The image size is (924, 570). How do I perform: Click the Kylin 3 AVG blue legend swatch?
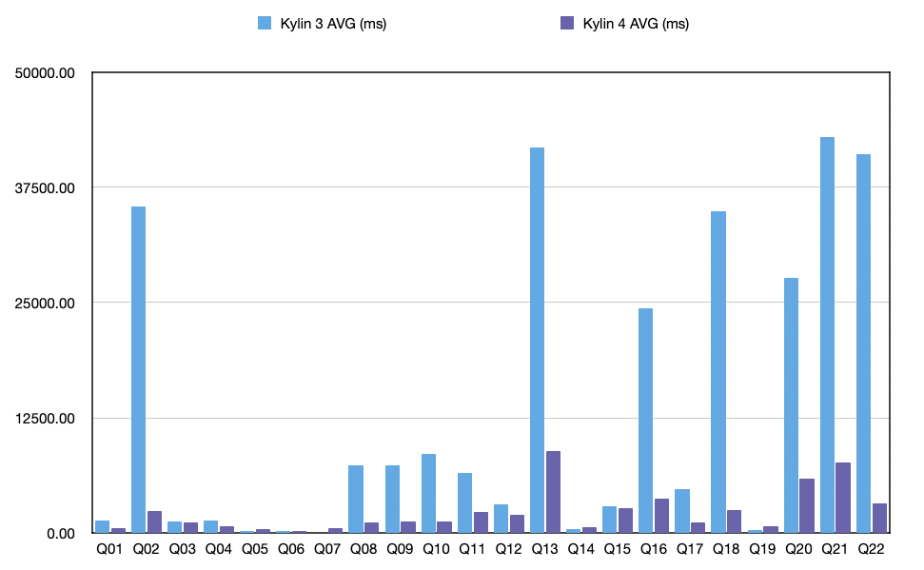coord(265,24)
